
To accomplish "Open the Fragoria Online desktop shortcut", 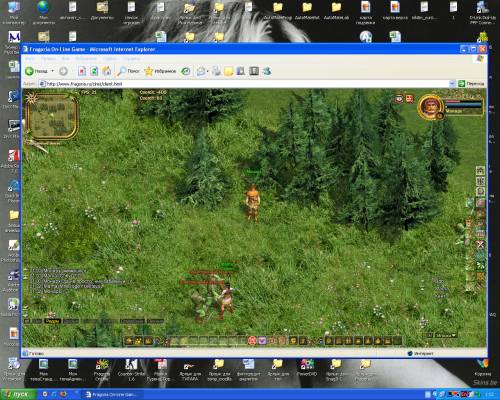I will click(102, 369).
